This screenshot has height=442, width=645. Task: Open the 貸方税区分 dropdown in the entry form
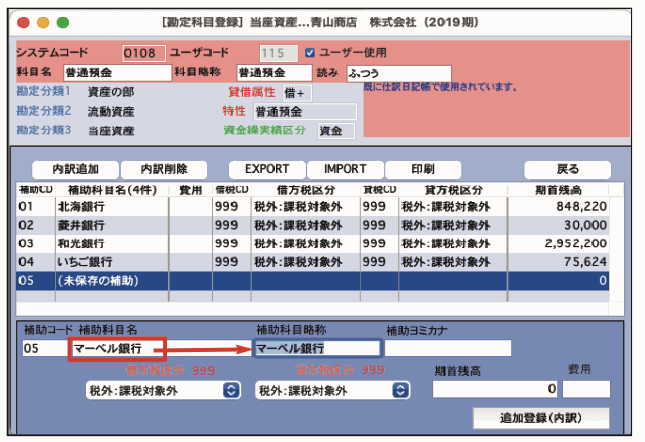click(333, 390)
